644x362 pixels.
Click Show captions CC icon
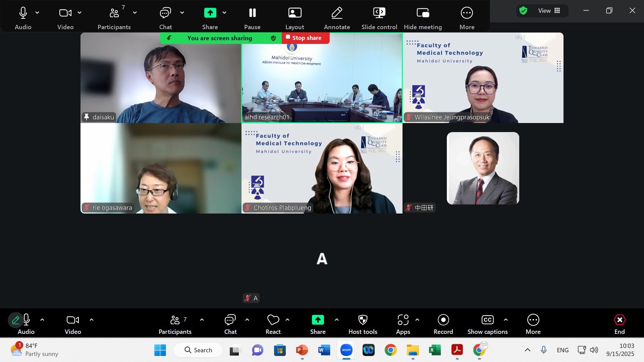click(487, 320)
